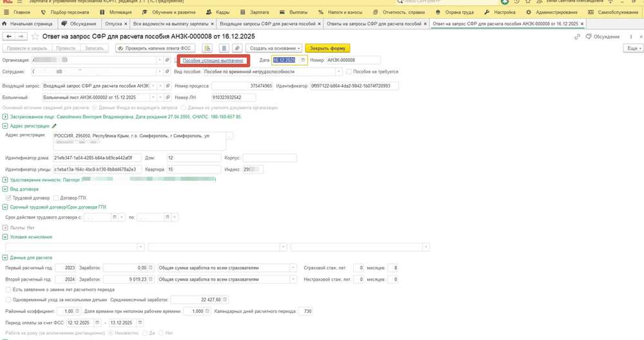Screen dimensions: 644x340
Task: Toggle Одновременный уход за несколькими детьми checkbox
Action: tap(8, 300)
